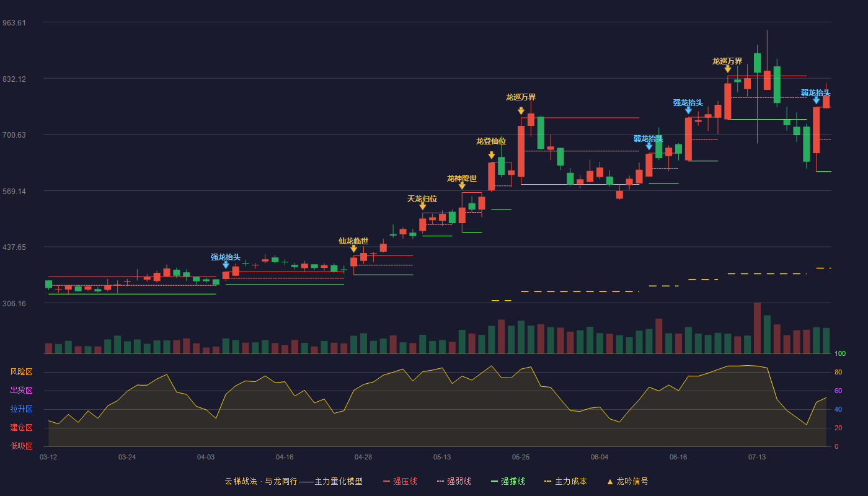Image resolution: width=868 pixels, height=496 pixels.
Task: Click the 832.12 price axis label
Action: click(x=14, y=79)
